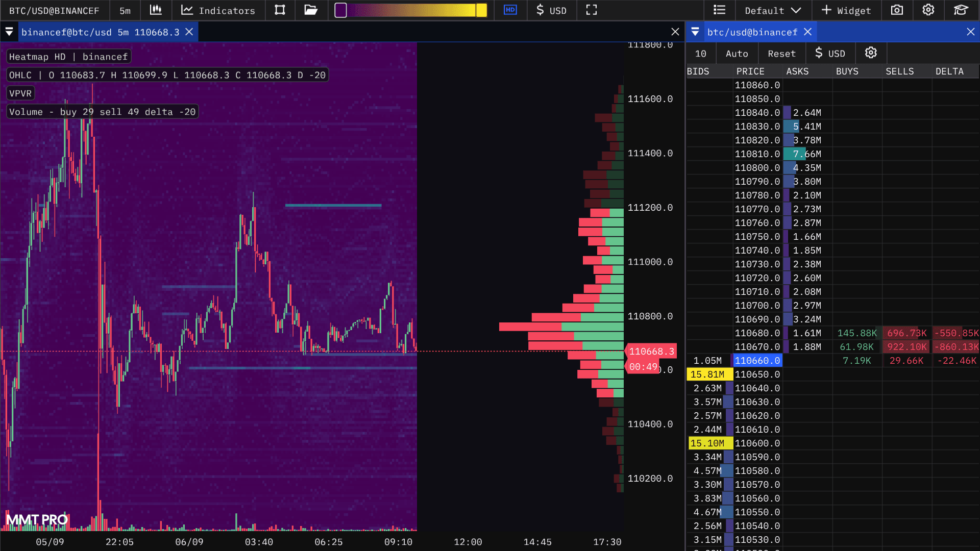Click the 5.41M ask at 110830.0
Screen dimensions: 980x551
[x=807, y=127]
